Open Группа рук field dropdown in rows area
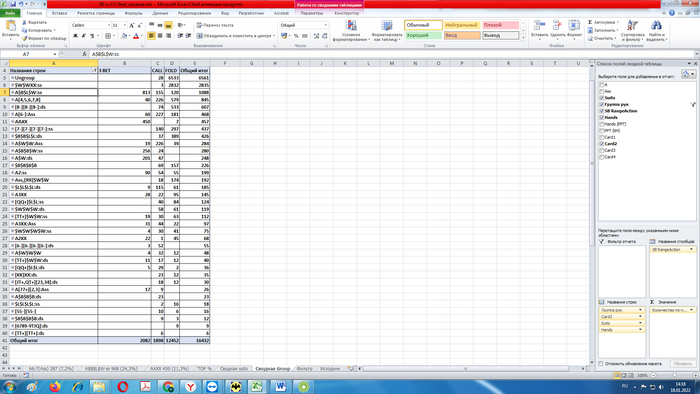This screenshot has width=700, height=394. [x=640, y=310]
